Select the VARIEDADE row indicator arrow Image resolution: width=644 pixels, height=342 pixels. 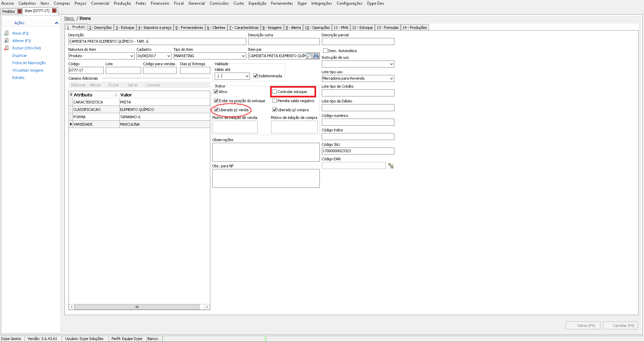coord(71,124)
